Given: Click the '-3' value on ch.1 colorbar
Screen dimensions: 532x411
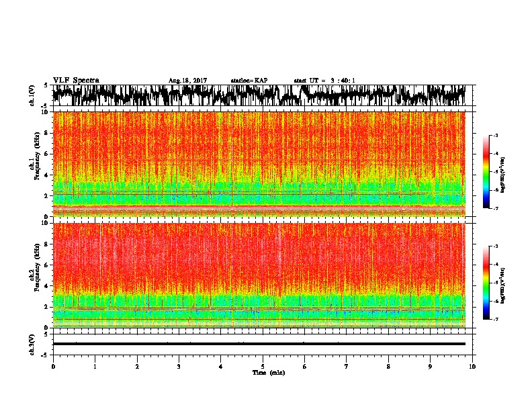Looking at the screenshot, I should [496, 135].
